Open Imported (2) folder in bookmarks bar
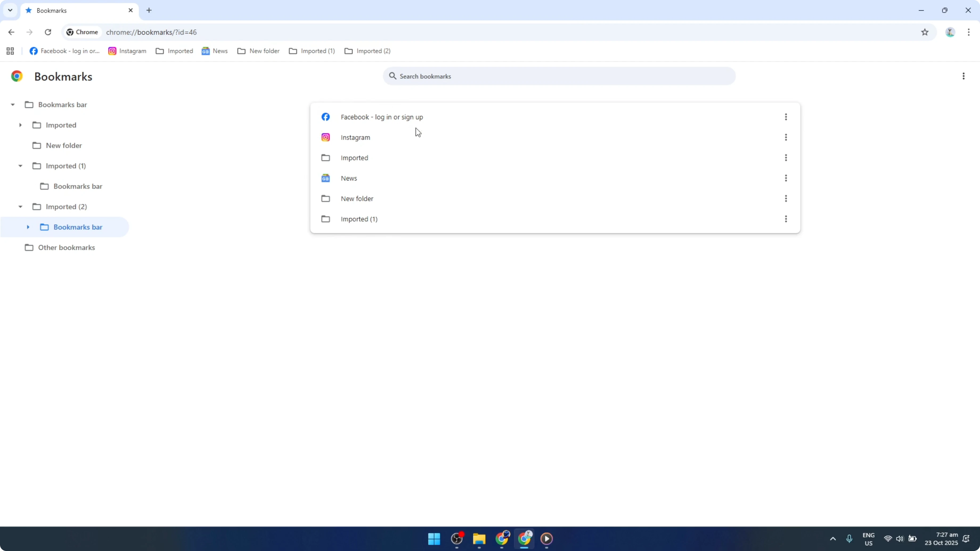 (367, 51)
